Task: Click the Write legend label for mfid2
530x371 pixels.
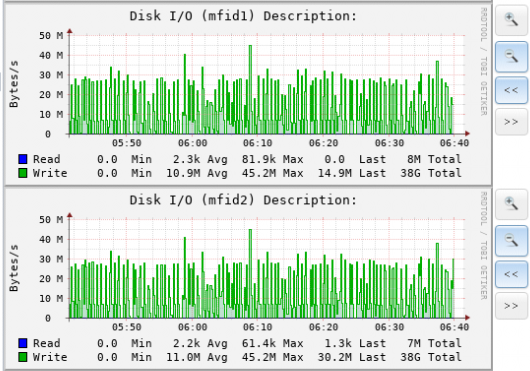Action: [x=50, y=357]
